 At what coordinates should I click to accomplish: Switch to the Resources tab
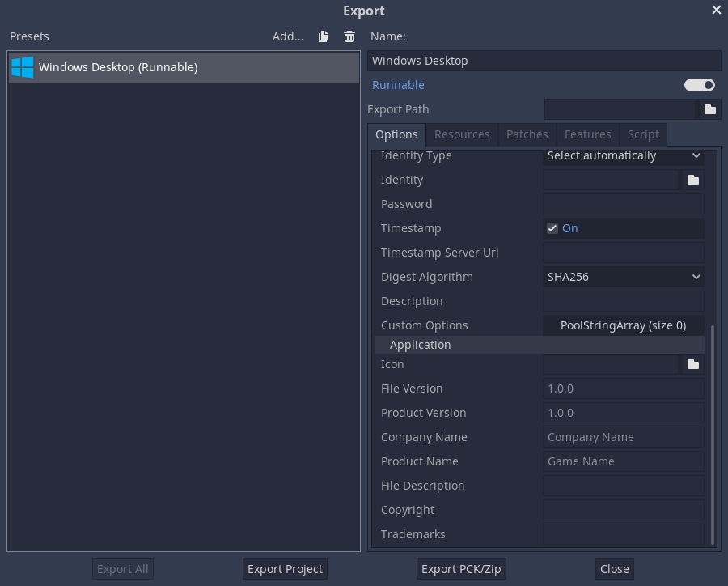(462, 134)
